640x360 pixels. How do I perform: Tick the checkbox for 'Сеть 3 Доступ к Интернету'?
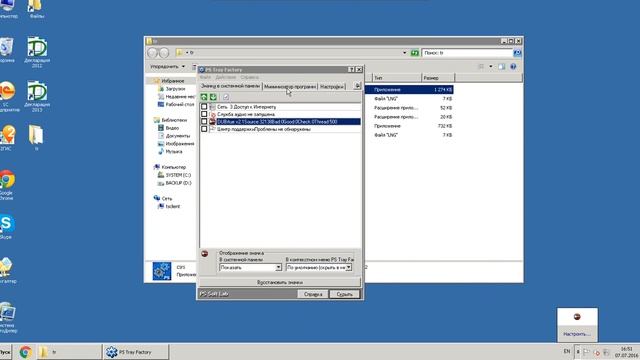click(x=204, y=107)
